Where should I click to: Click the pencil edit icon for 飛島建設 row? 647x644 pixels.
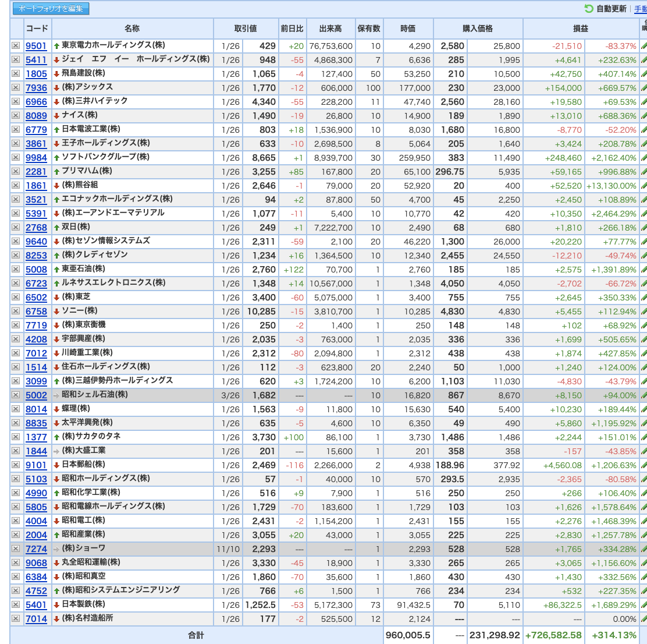[644, 74]
